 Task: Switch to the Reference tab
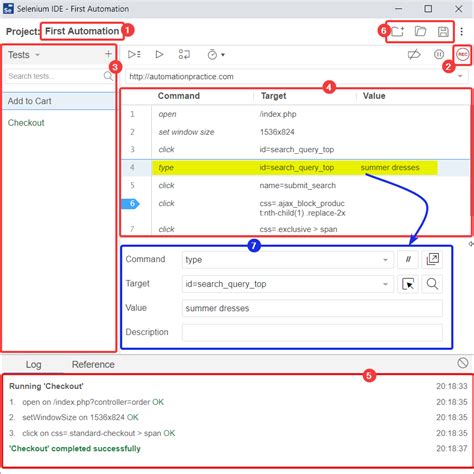[x=93, y=364]
